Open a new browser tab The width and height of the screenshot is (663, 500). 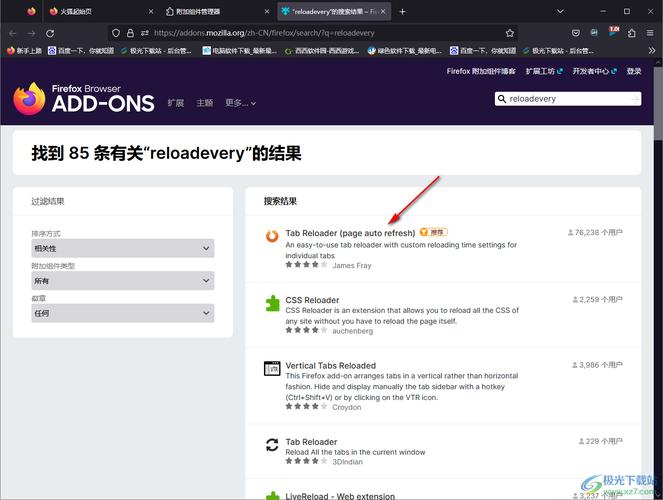tap(403, 12)
